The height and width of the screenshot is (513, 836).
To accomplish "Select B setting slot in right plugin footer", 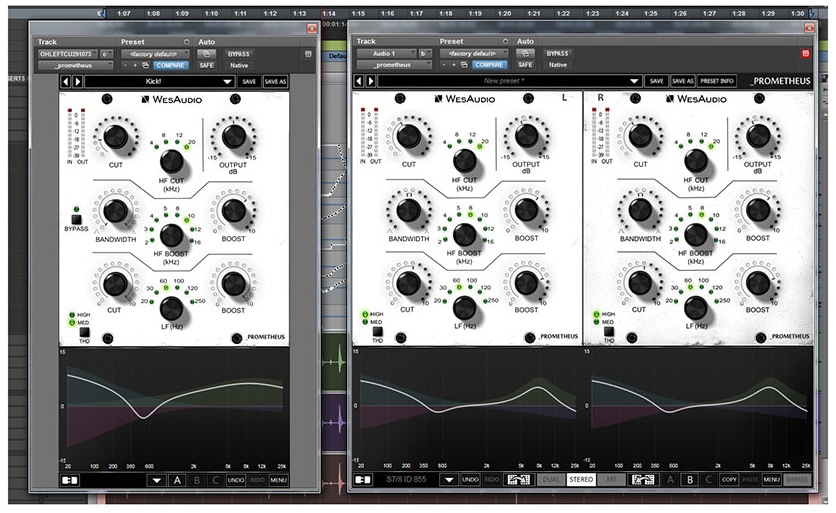I will [690, 479].
